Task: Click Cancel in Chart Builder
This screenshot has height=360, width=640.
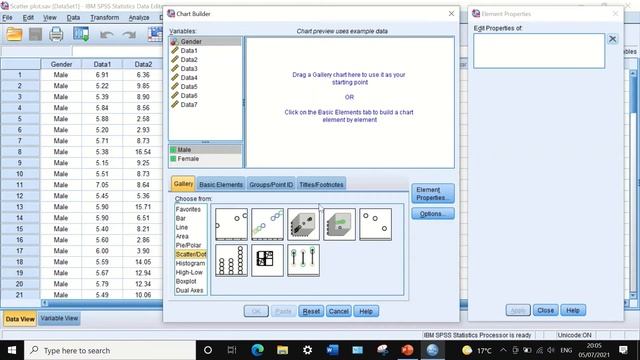Action: (x=339, y=311)
